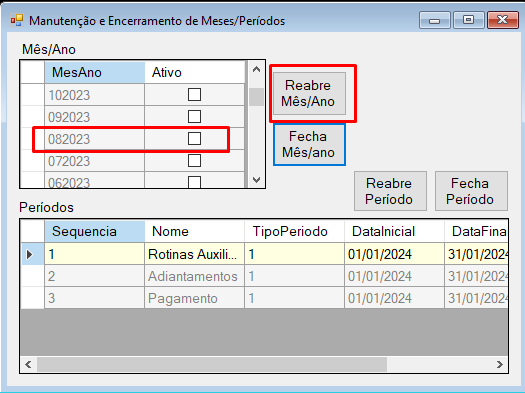
Task: Click the Mês/Ano vertical scrollbar thumb
Action: 256,97
